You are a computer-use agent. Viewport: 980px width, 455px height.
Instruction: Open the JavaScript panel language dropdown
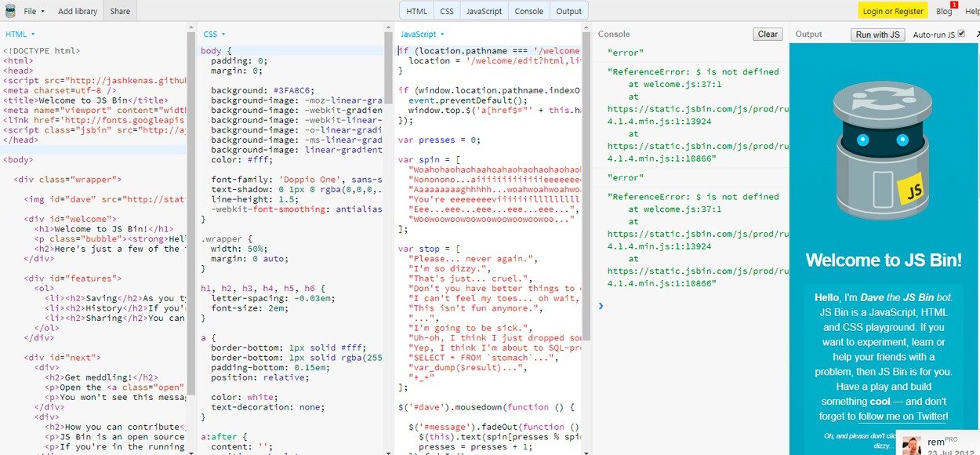423,35
